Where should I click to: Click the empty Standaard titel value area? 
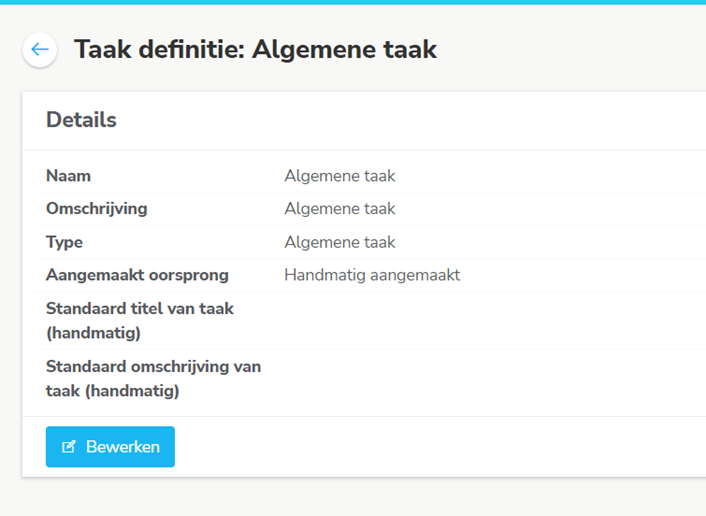494,321
